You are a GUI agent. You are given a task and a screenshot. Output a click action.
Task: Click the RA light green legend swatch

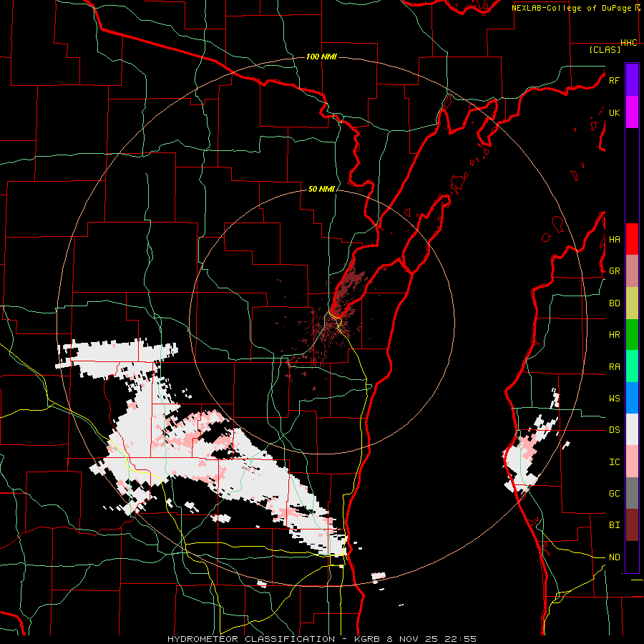click(x=632, y=366)
